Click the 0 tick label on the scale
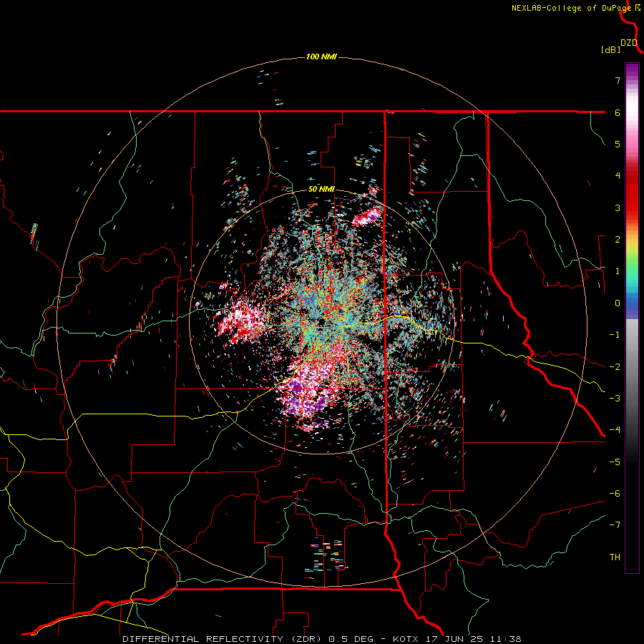Screen dimensions: 644x644 coord(618,303)
